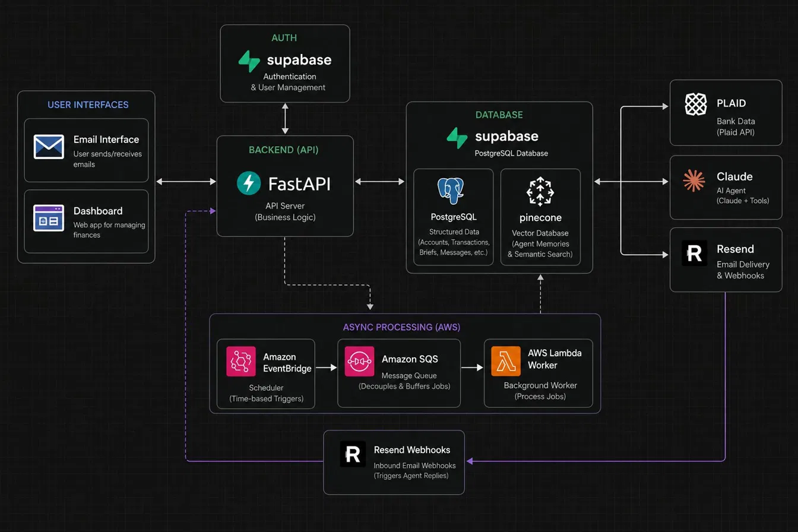Click 'User sends/receives emails' description
Image resolution: width=798 pixels, height=532 pixels.
click(x=107, y=159)
